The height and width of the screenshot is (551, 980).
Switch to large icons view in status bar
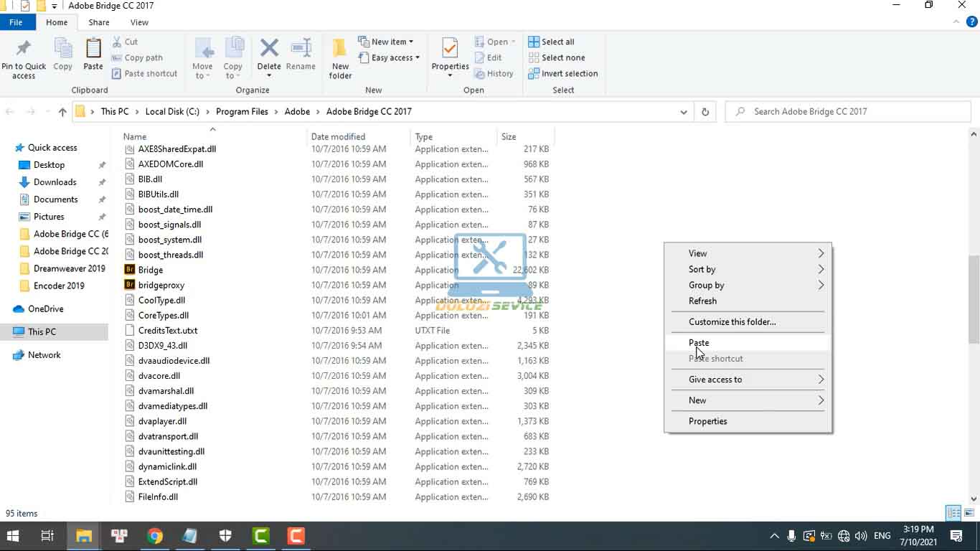point(969,513)
